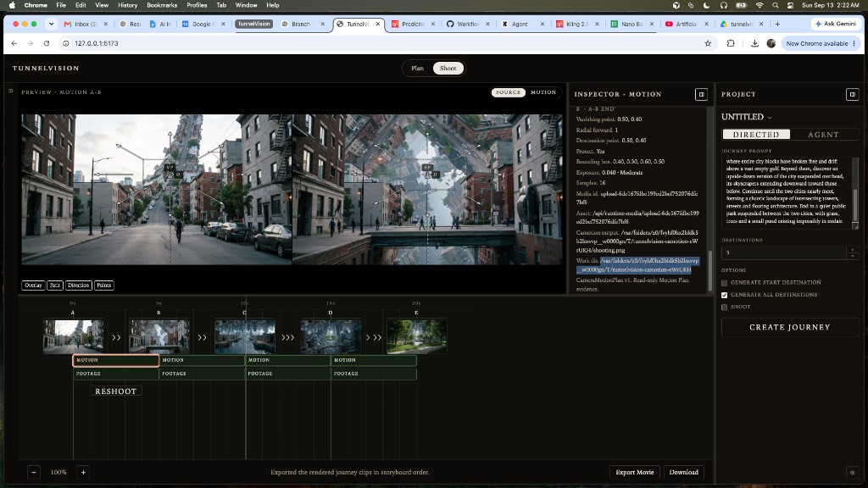Open the Profiles menu
The image size is (868, 488).
click(x=197, y=5)
